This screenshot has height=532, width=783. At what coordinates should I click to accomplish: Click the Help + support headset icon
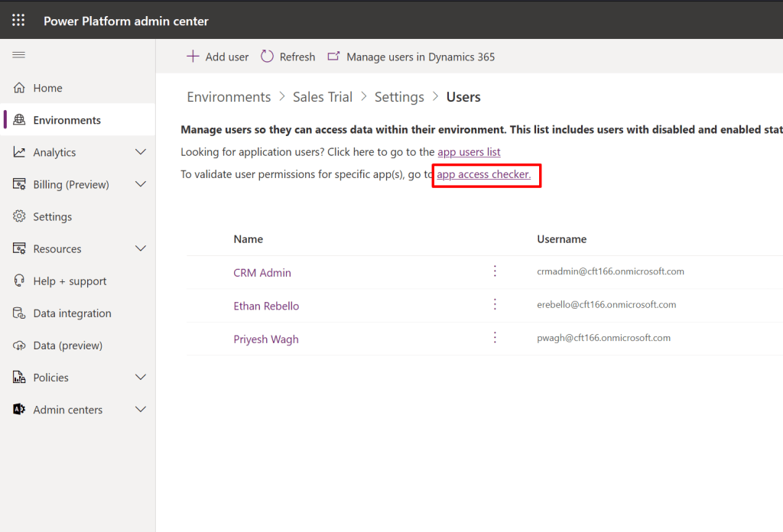(x=19, y=281)
